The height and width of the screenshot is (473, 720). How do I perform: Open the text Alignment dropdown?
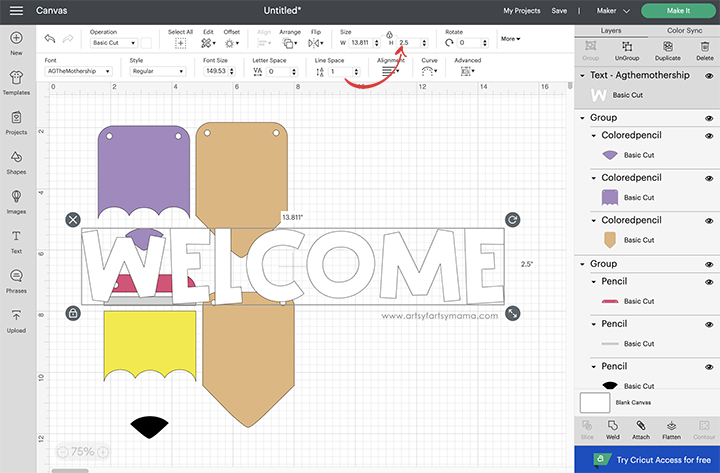(390, 71)
